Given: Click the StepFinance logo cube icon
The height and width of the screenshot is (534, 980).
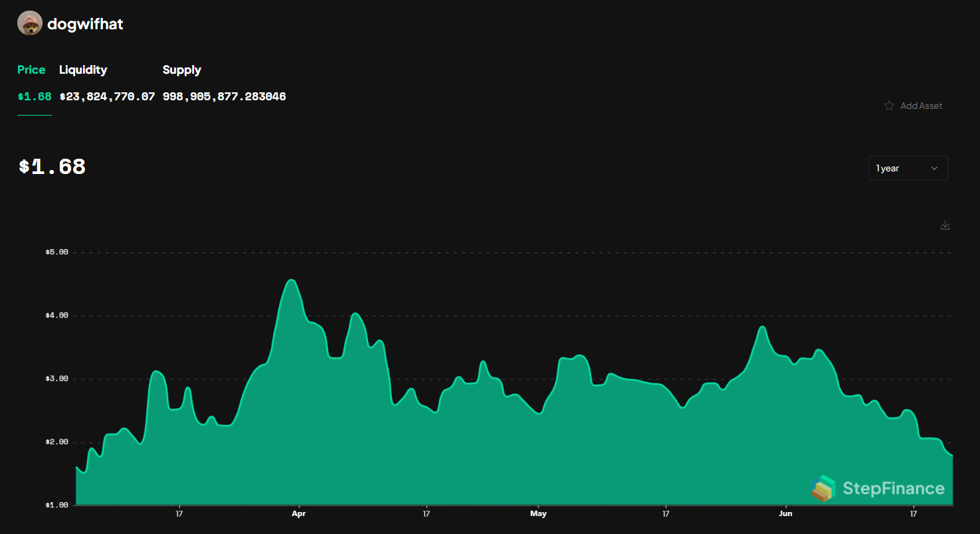Looking at the screenshot, I should 824,488.
